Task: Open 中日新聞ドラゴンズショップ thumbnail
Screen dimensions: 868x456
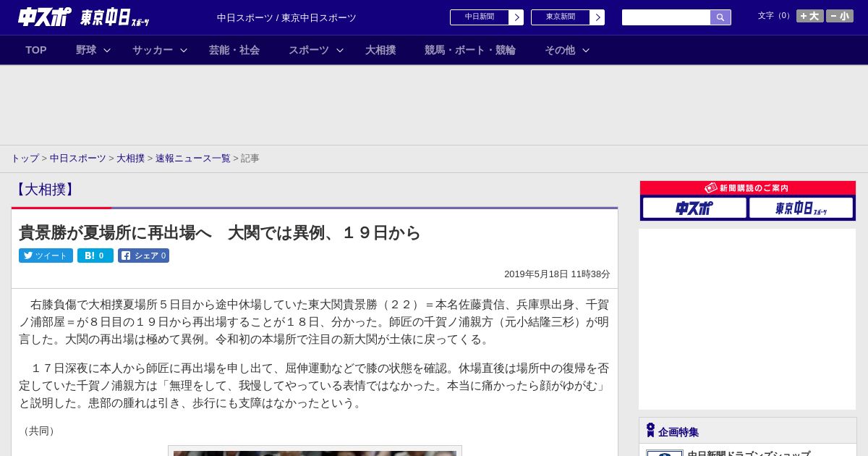Action: tap(665, 453)
